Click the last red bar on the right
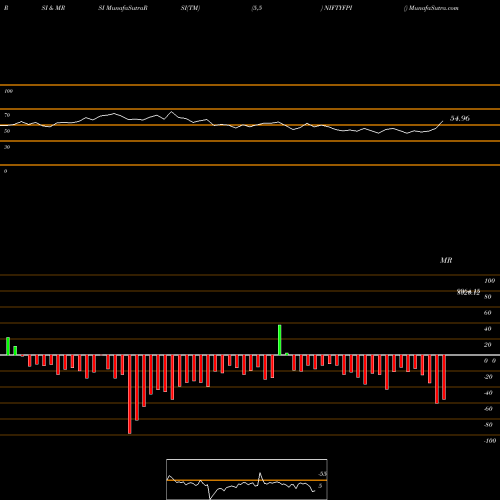The image size is (500, 500). [x=444, y=377]
